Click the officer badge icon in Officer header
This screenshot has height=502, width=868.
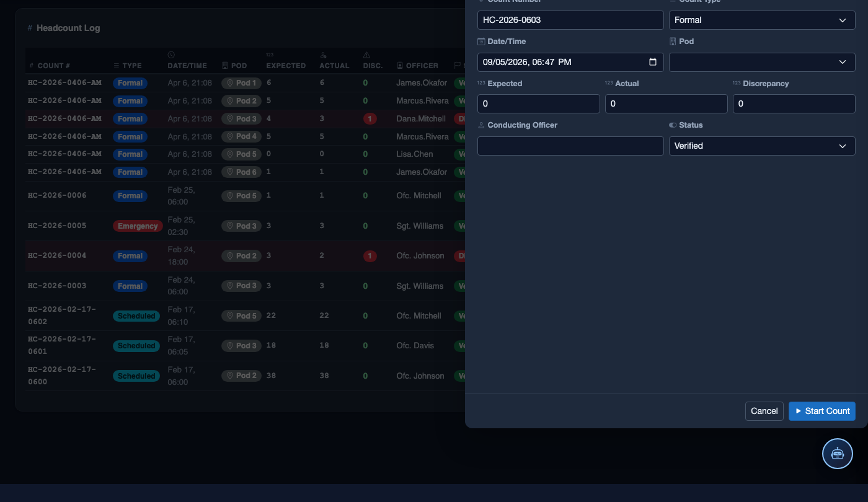point(400,66)
